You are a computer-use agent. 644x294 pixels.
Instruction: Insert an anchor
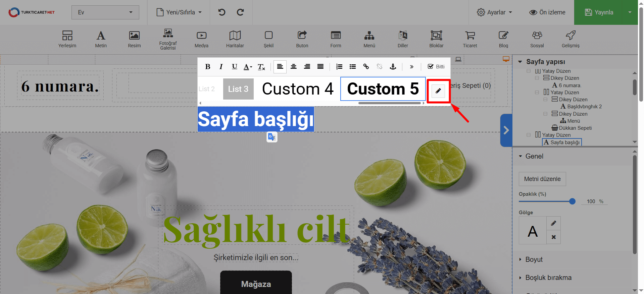[393, 67]
